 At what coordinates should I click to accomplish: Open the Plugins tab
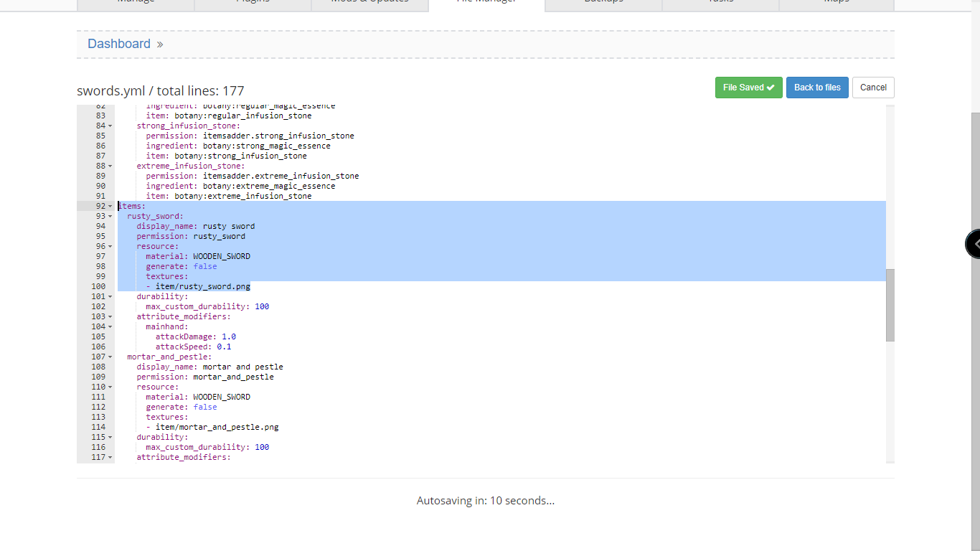tap(253, 2)
